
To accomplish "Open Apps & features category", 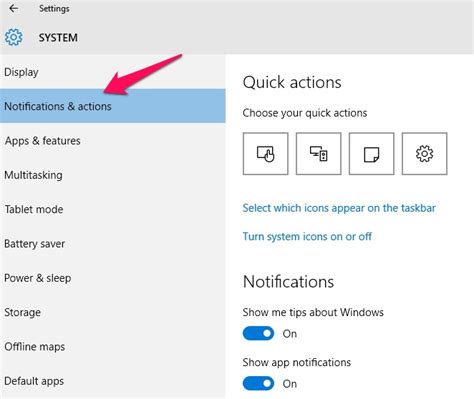I will tap(113, 141).
